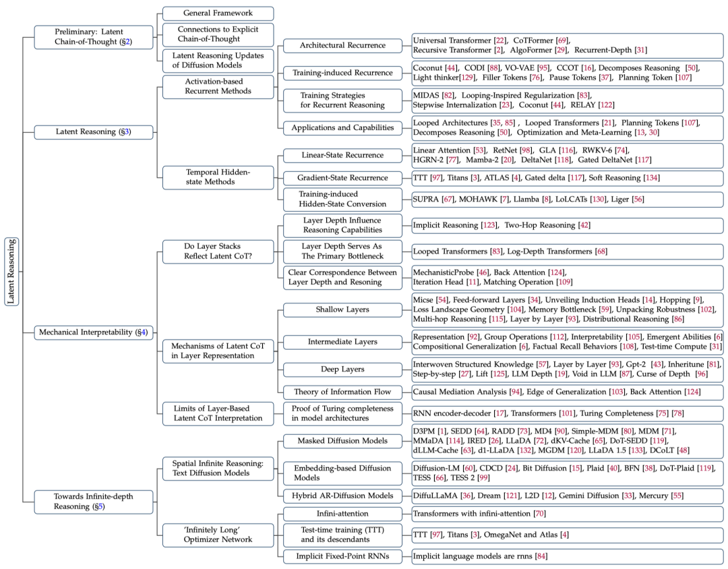The image size is (728, 569).
Task: Open citation [70] for infini-attention
Action: pos(539,514)
